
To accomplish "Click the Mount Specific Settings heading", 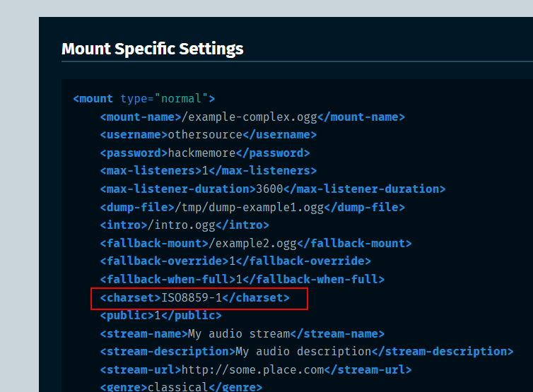I will [x=152, y=49].
